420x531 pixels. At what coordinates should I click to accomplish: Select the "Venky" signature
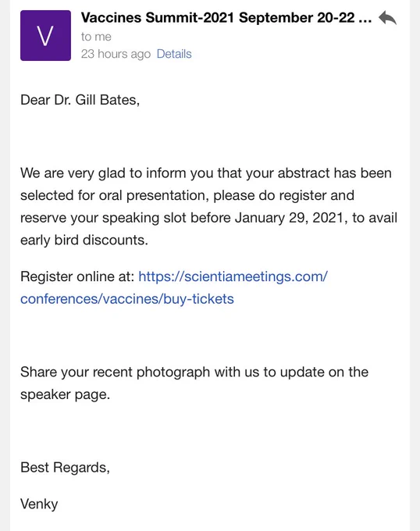(x=39, y=504)
